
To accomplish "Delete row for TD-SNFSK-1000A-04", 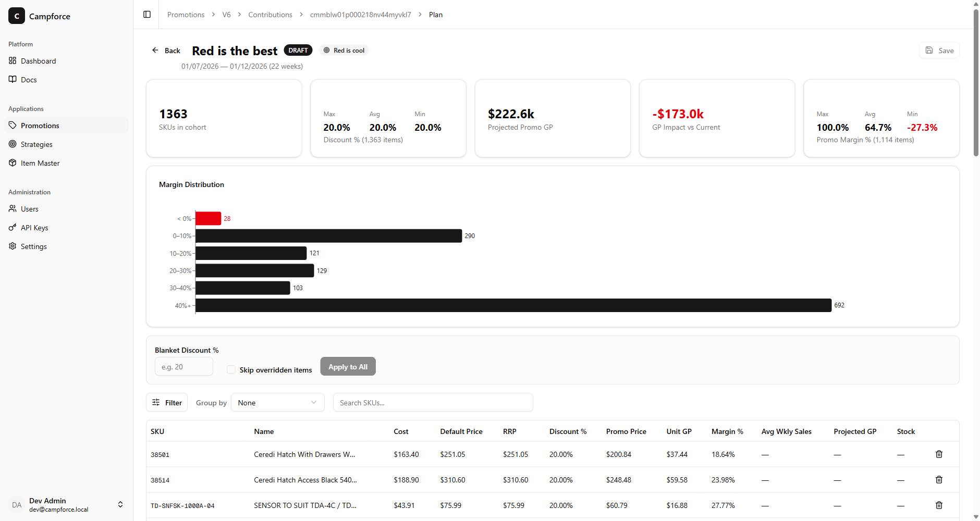I will 939,505.
